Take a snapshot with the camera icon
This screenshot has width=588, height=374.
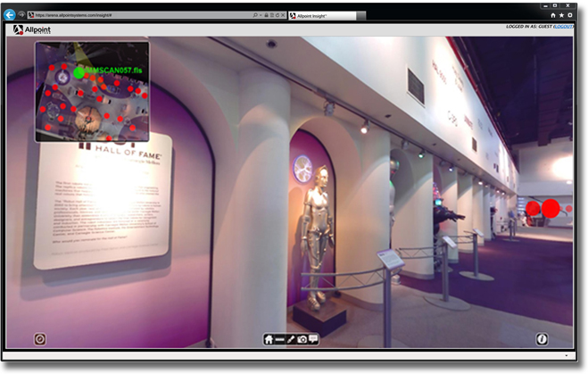click(x=302, y=339)
